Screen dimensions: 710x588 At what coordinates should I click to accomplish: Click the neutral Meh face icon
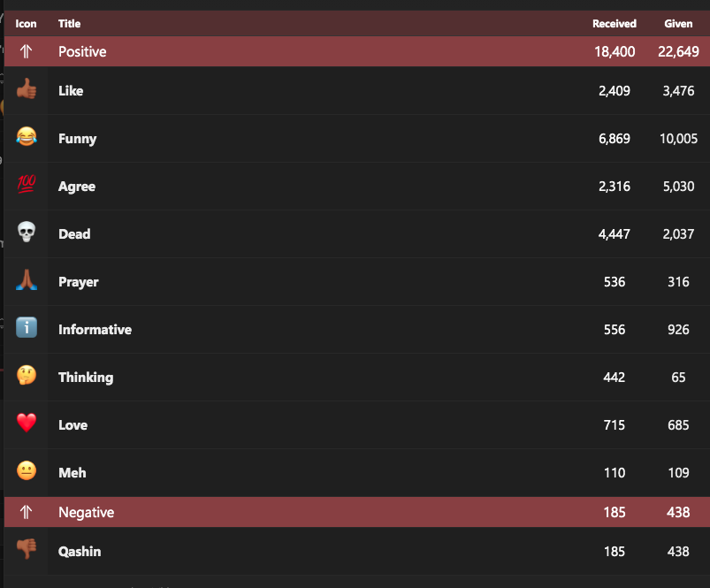click(27, 470)
